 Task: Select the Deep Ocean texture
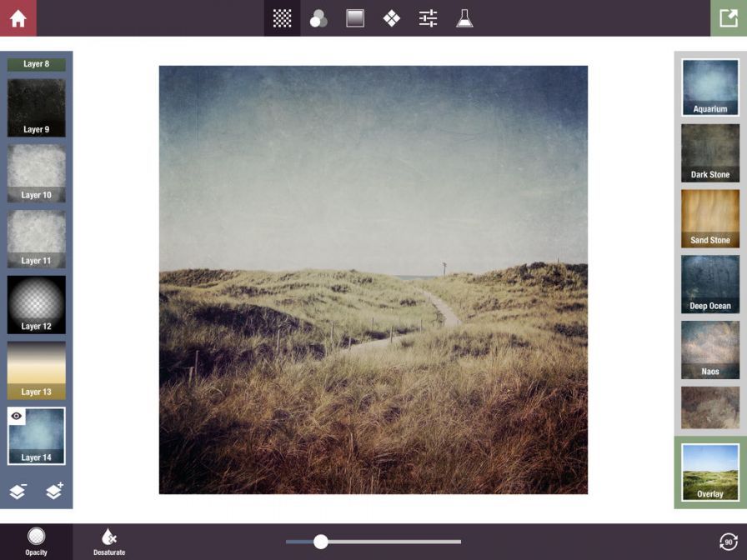click(710, 283)
